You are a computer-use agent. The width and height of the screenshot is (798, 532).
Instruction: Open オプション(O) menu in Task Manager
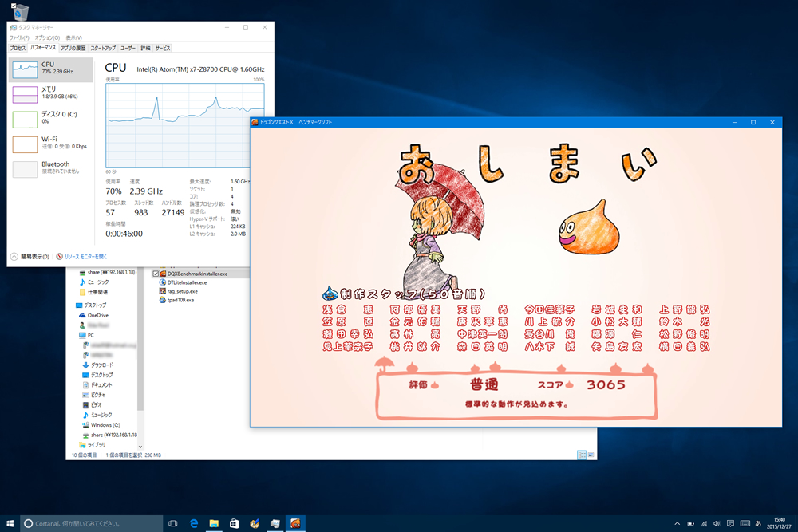click(47, 37)
